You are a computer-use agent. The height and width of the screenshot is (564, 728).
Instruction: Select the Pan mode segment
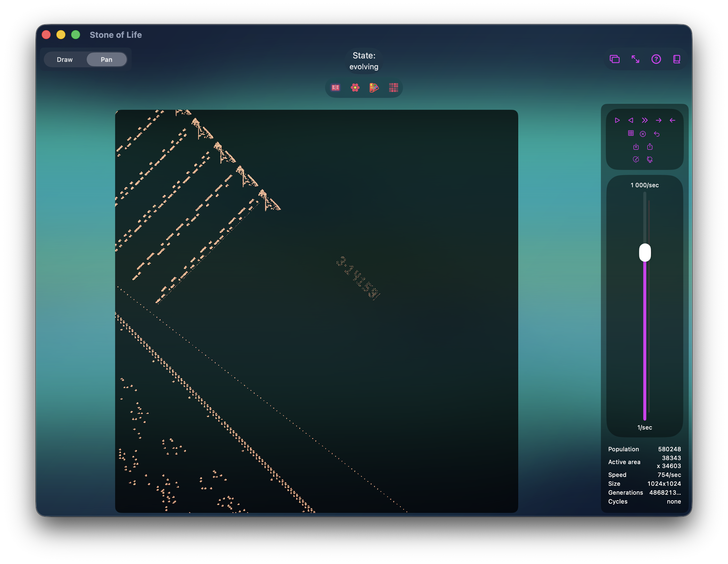click(106, 60)
